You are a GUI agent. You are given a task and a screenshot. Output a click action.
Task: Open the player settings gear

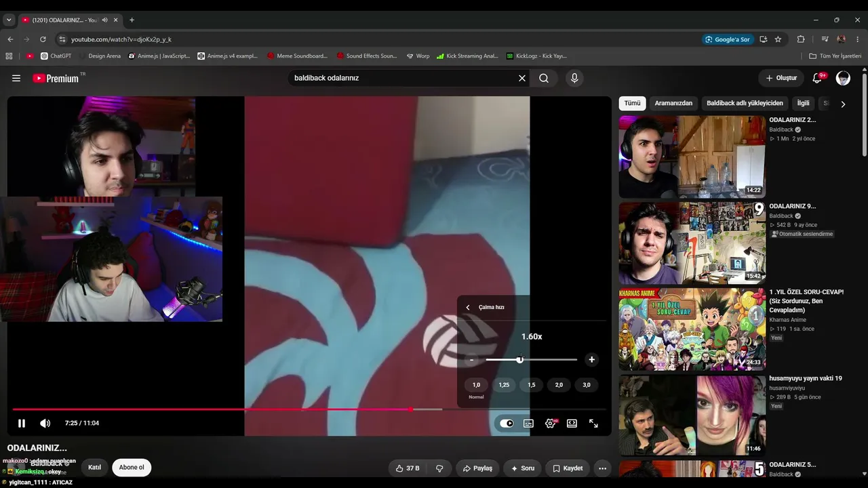(550, 423)
